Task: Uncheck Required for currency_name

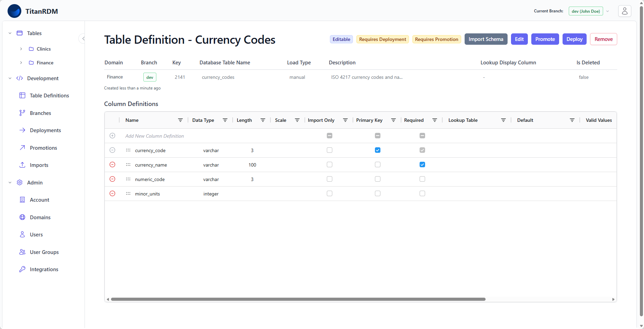Action: click(422, 164)
